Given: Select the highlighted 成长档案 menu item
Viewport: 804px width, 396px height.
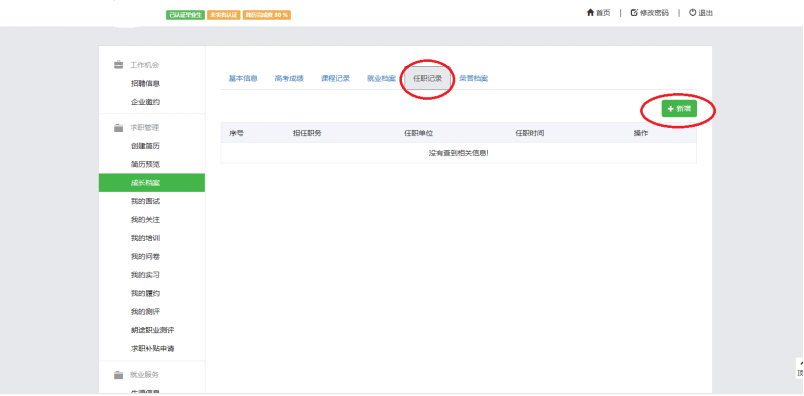Looking at the screenshot, I should [152, 183].
